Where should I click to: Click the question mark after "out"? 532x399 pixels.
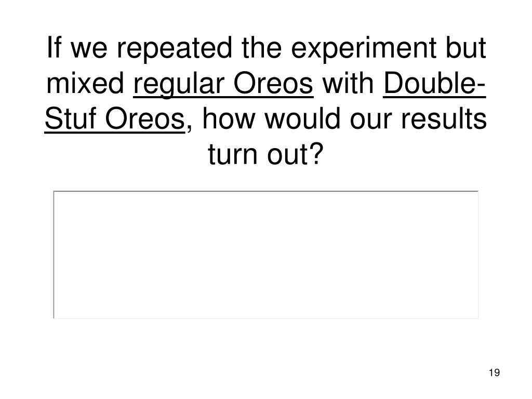point(316,153)
